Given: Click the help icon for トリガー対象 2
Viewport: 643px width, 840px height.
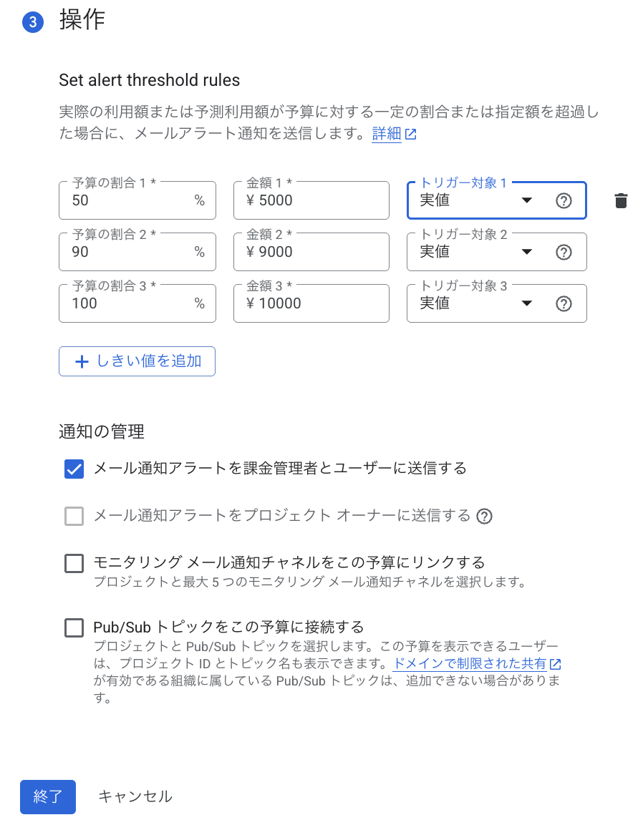Looking at the screenshot, I should click(564, 252).
